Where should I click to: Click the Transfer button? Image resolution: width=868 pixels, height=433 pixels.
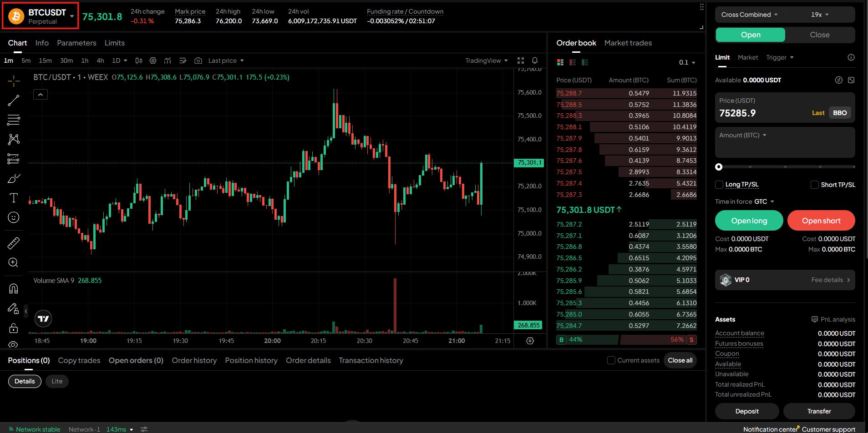coord(819,411)
